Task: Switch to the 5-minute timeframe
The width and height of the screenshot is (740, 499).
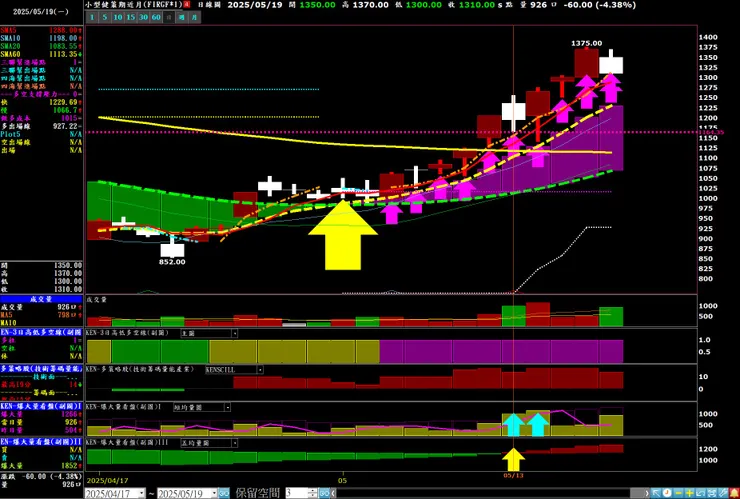Action: coord(105,17)
